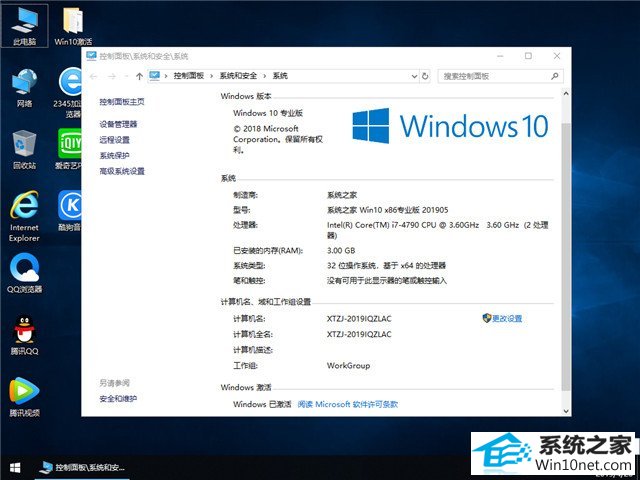Select the Intel Core i7-4790 processor text
The height and width of the screenshot is (480, 640).
tap(437, 230)
